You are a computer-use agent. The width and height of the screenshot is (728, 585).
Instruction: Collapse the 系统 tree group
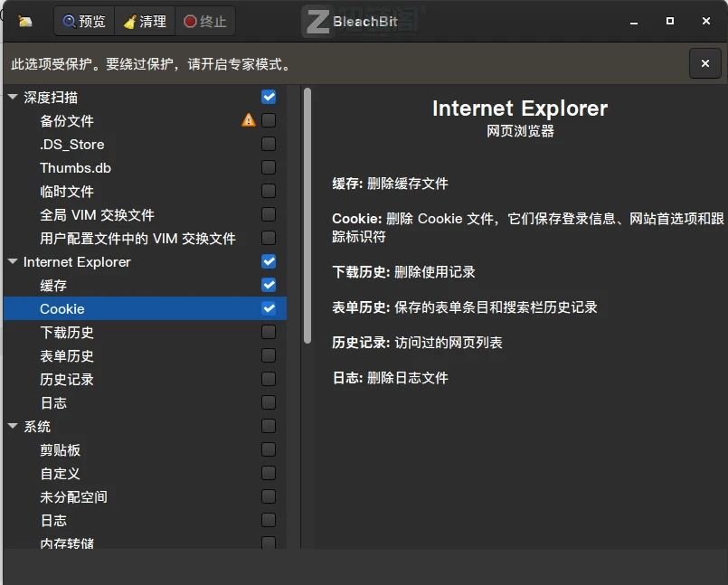13,426
